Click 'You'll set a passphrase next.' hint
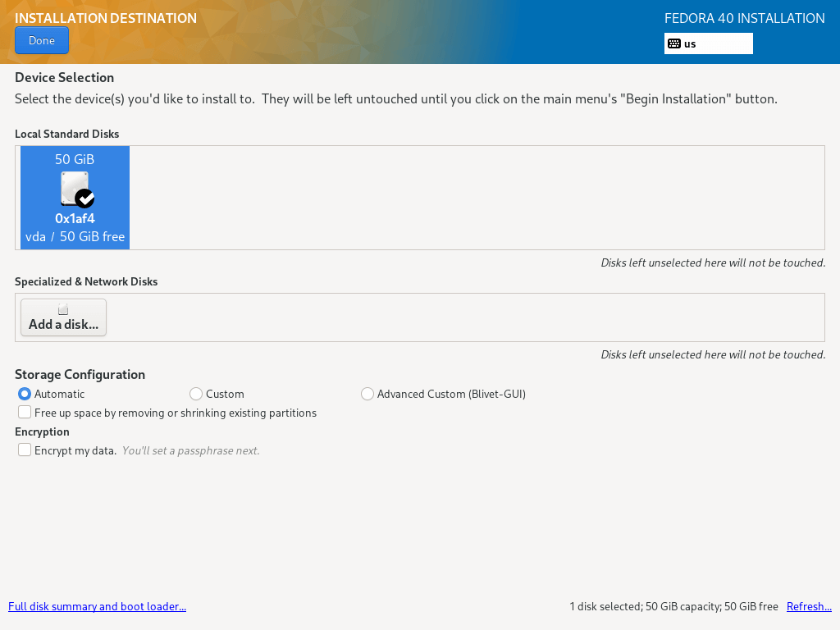 click(190, 450)
